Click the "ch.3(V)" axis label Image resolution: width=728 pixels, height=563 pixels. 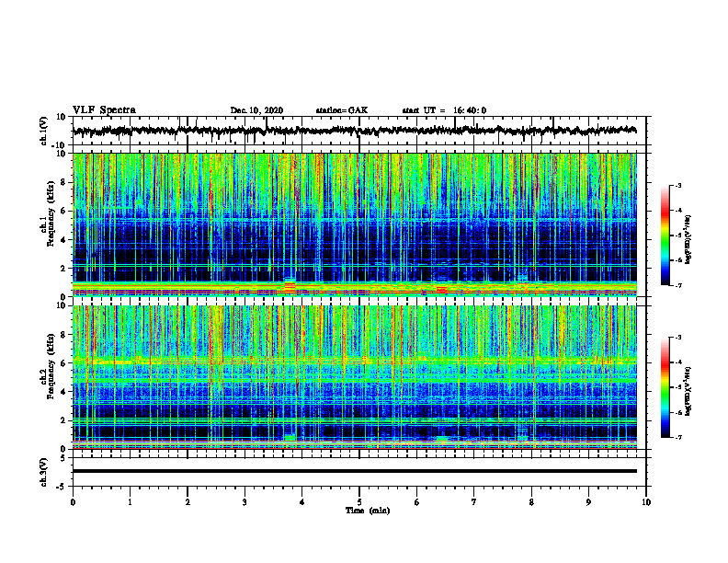pos(44,472)
